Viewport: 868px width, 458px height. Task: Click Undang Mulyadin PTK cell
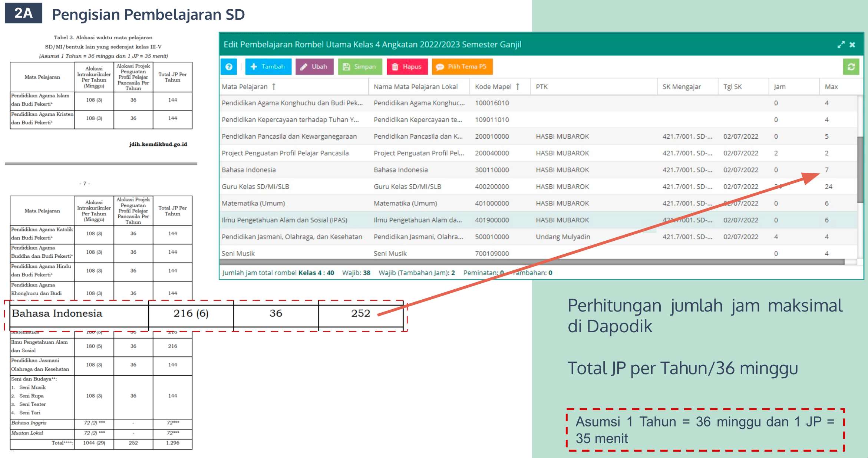pyautogui.click(x=563, y=237)
